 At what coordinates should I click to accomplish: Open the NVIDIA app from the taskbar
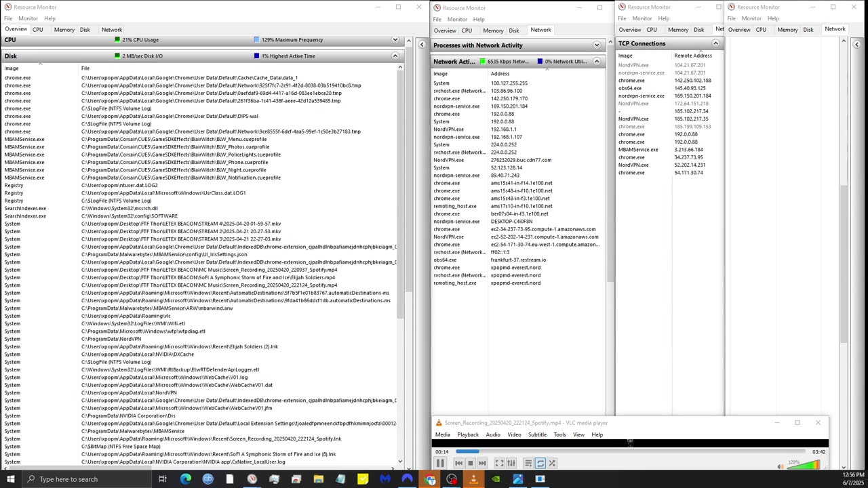click(x=496, y=479)
